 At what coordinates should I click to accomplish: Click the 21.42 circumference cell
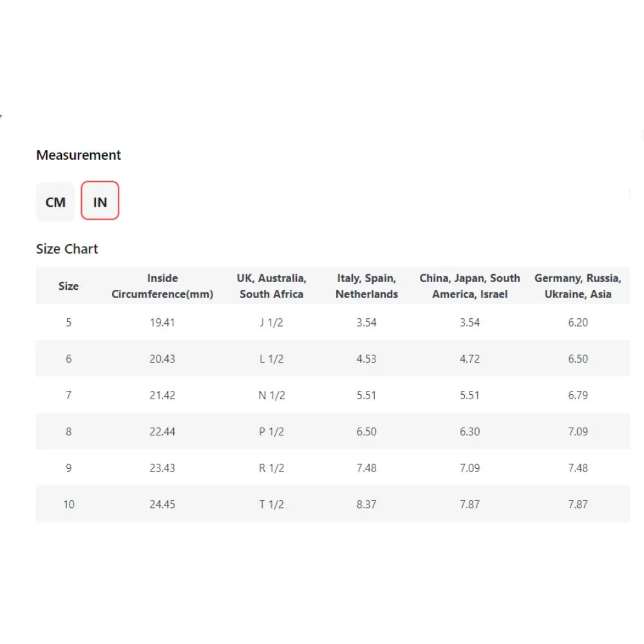[x=162, y=395]
